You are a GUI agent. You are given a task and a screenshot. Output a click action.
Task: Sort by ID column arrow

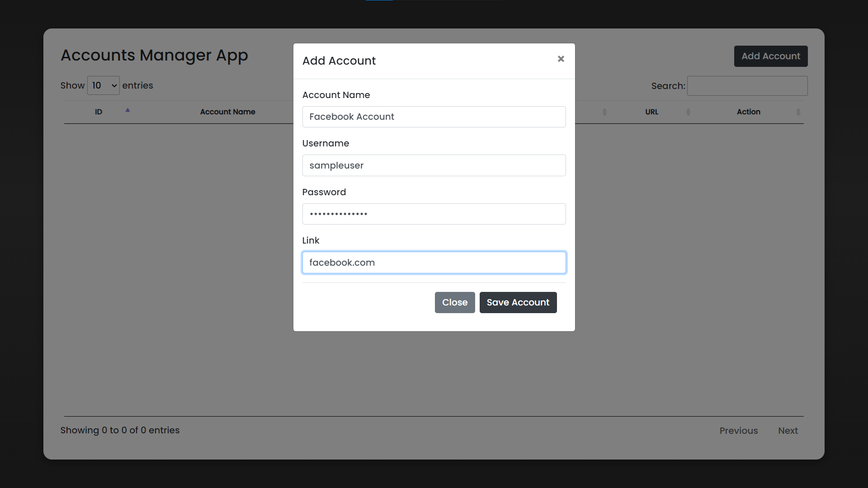(x=127, y=110)
